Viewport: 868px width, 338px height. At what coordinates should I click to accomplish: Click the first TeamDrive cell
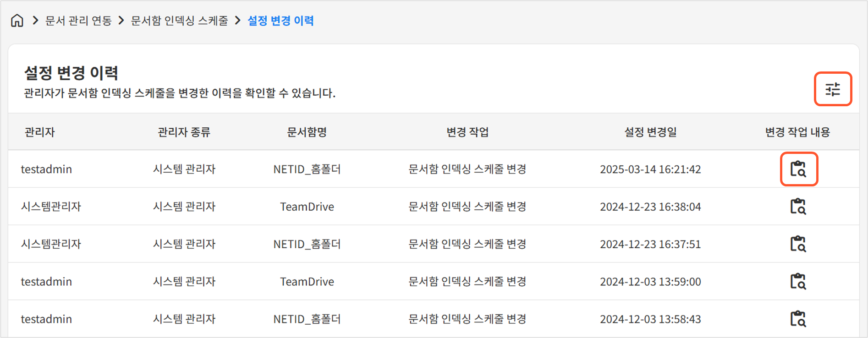click(307, 207)
